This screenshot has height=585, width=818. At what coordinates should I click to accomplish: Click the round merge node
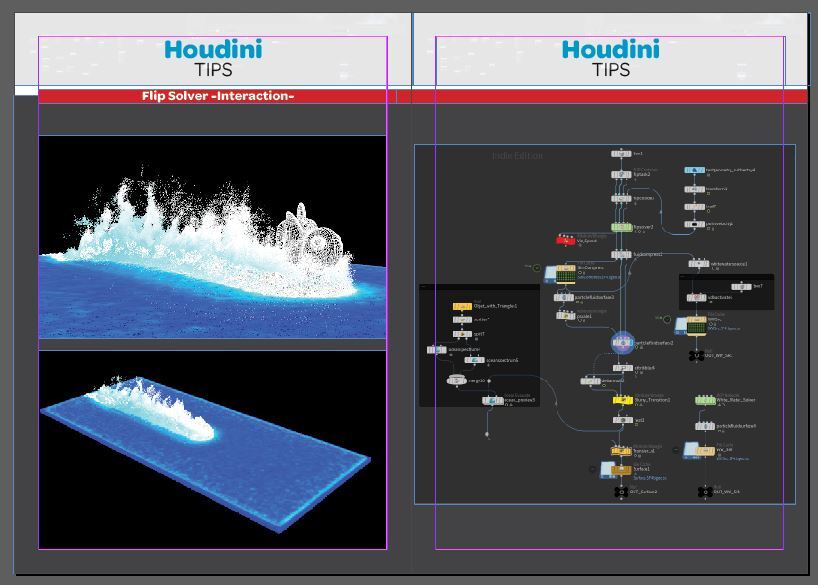point(457,380)
